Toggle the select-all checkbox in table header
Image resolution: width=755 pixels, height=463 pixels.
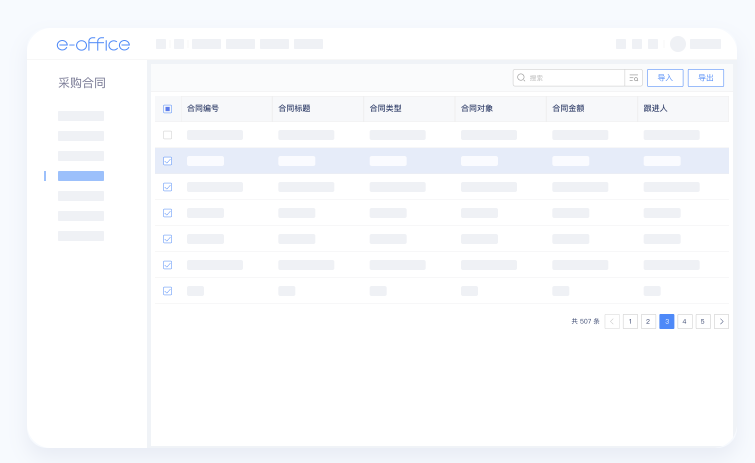[167, 108]
